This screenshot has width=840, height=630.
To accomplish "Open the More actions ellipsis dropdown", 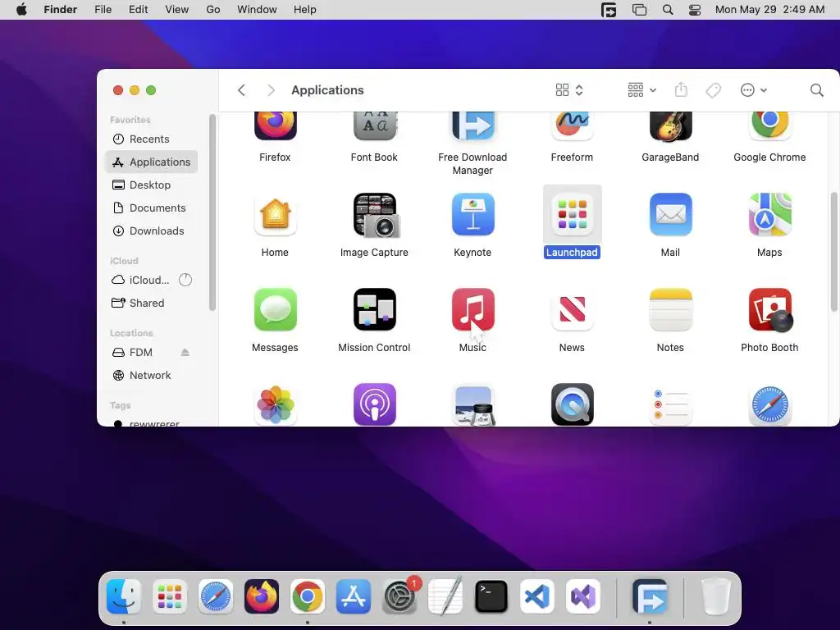I will pos(753,90).
